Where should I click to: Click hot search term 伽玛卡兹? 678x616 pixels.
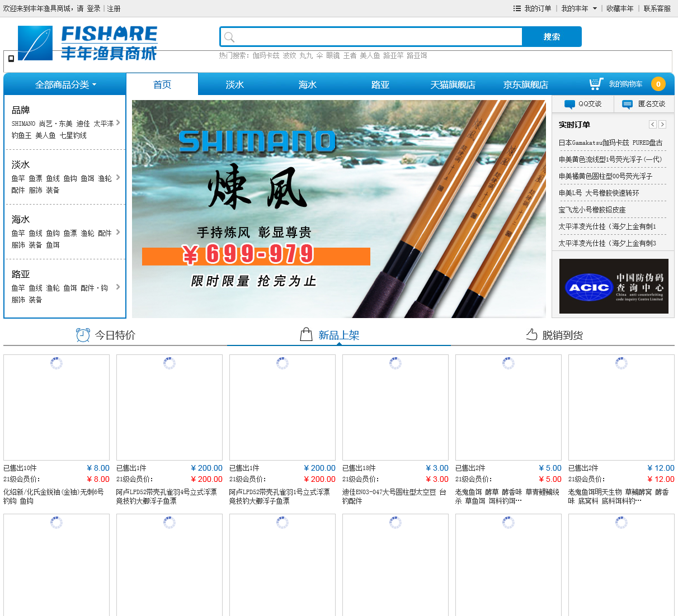point(266,55)
